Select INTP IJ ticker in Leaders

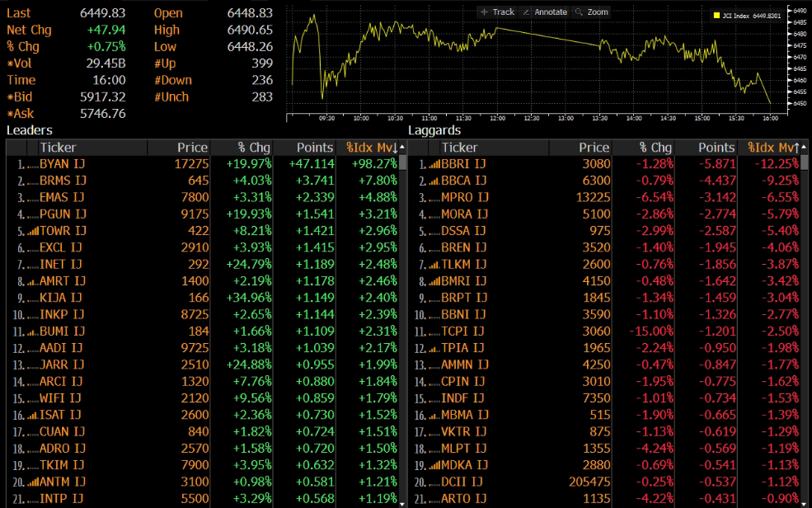[61, 499]
